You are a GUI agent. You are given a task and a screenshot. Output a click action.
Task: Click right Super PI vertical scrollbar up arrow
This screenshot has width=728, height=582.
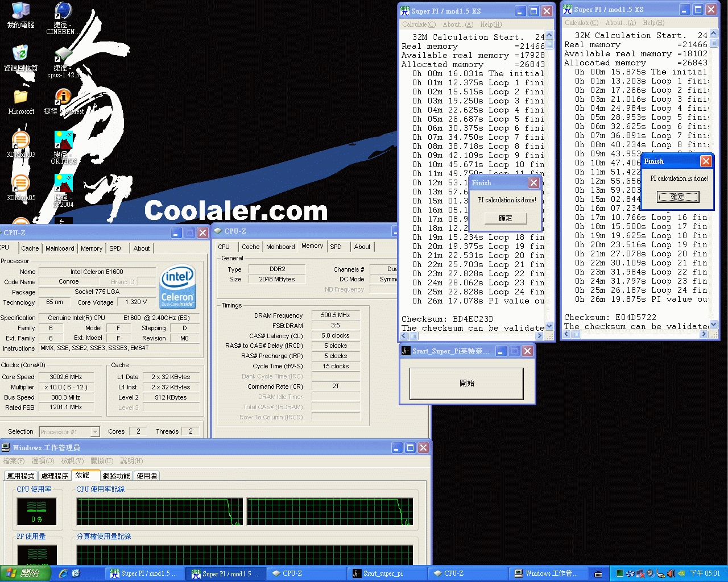coord(714,34)
